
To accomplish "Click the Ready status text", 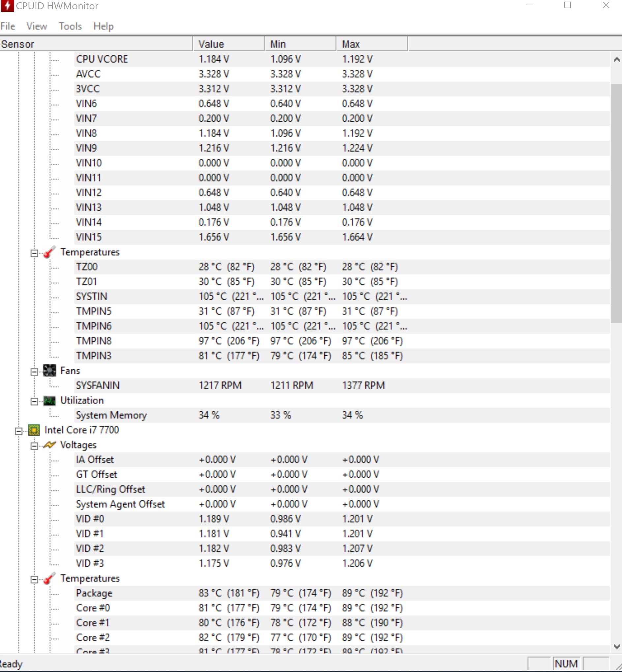I will click(x=11, y=664).
